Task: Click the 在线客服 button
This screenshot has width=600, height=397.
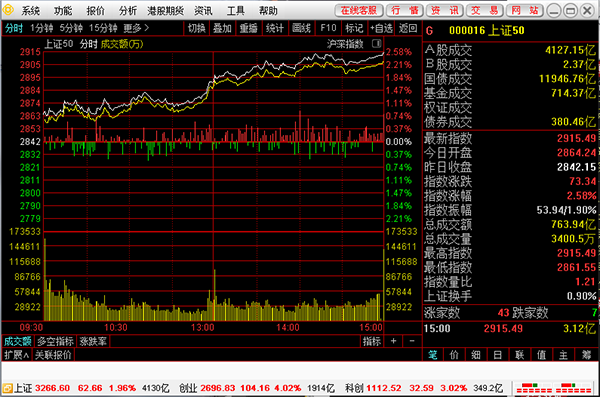Action: (359, 10)
